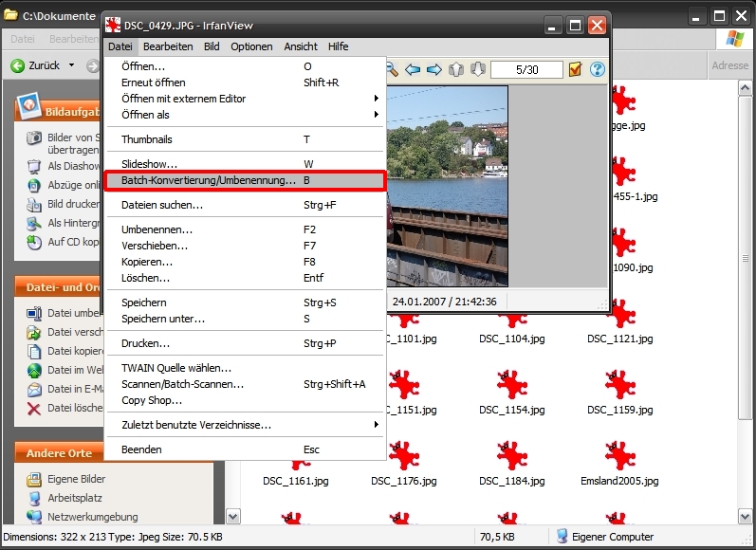
Task: Select Kopieren... menu entry
Action: (x=246, y=262)
